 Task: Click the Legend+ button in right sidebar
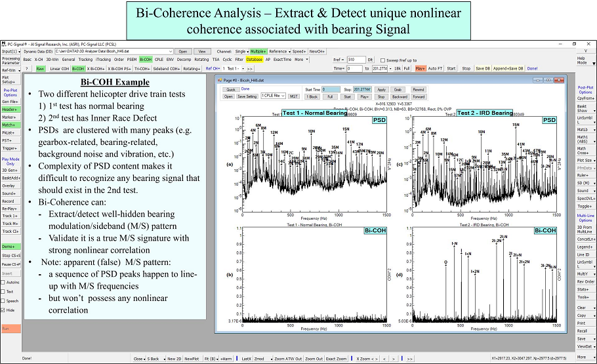(x=581, y=247)
